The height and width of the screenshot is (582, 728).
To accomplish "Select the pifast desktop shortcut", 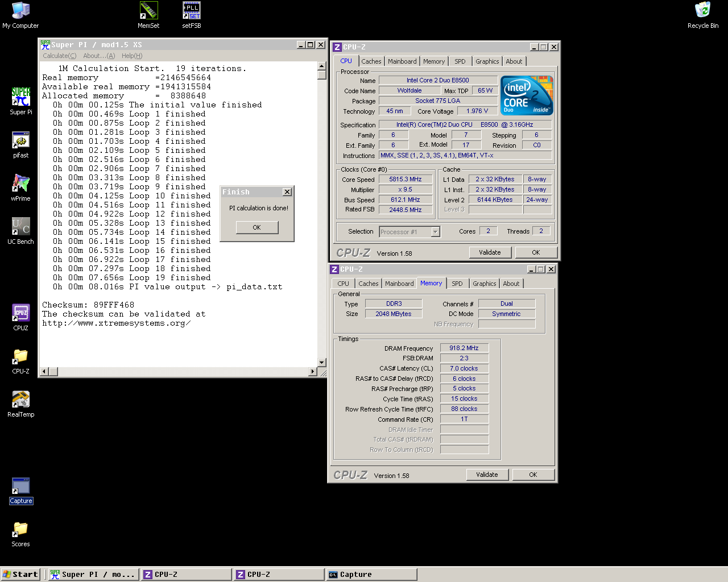I will coord(21,144).
